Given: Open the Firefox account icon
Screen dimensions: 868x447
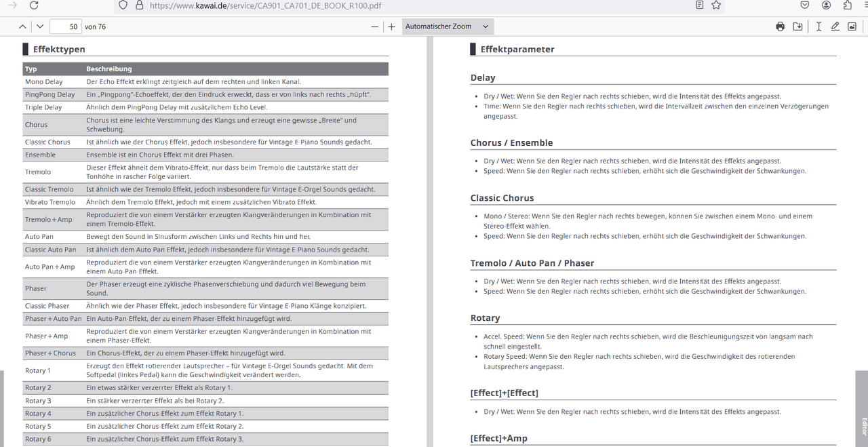Looking at the screenshot, I should click(x=826, y=5).
